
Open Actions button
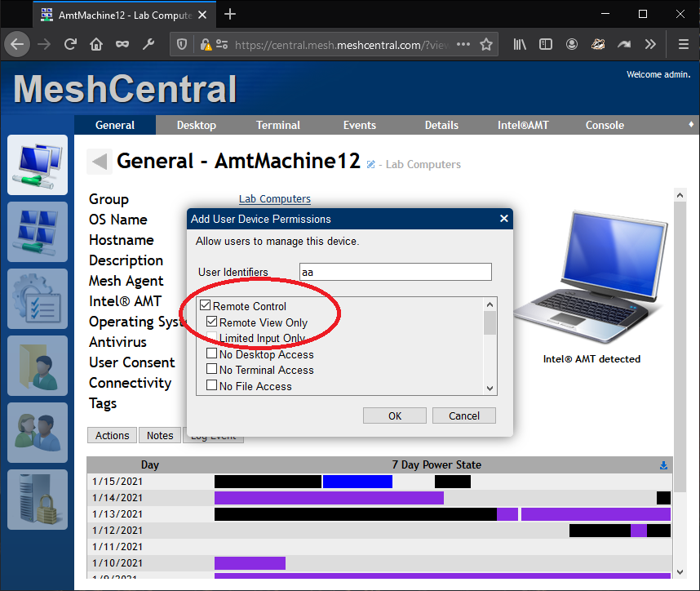point(112,436)
